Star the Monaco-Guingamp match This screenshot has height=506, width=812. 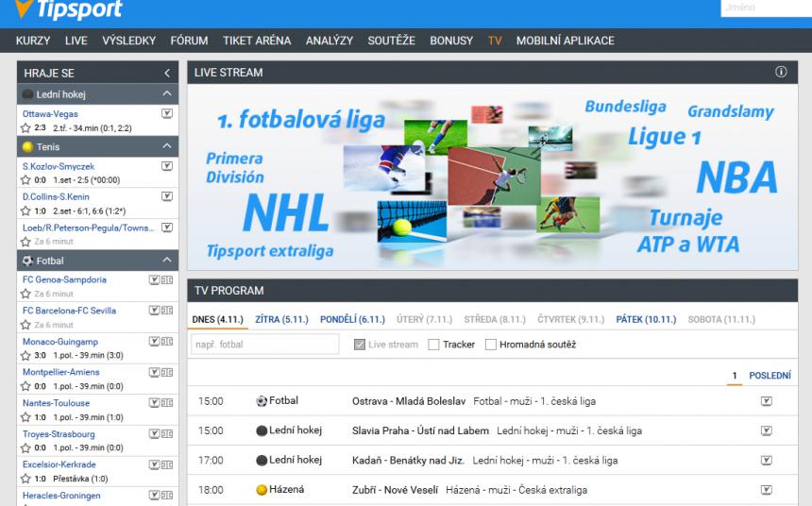click(x=25, y=355)
